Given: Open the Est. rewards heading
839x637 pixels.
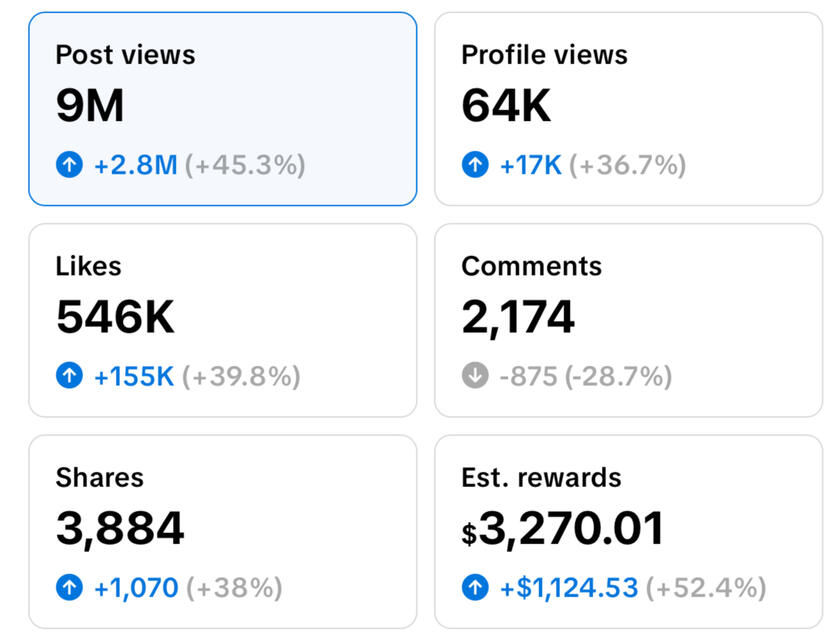Looking at the screenshot, I should coord(541,478).
